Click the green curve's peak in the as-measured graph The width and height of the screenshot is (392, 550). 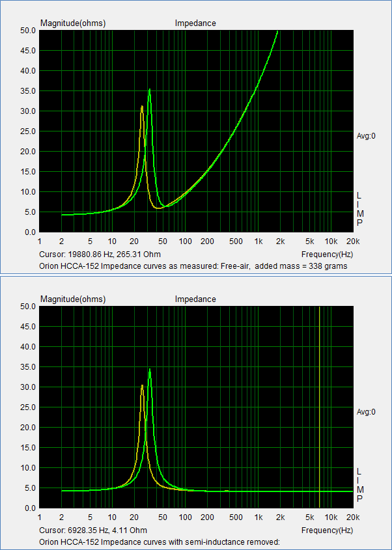[x=150, y=89]
